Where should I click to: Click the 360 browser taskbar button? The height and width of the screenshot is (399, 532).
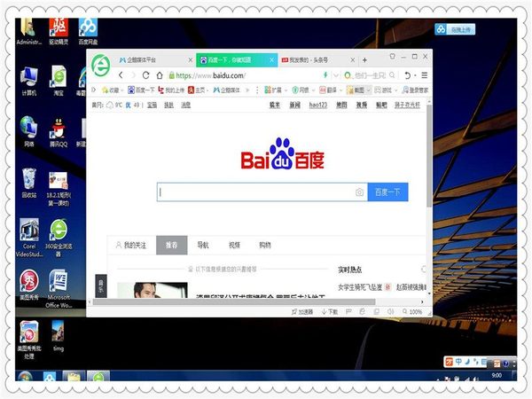pos(98,376)
